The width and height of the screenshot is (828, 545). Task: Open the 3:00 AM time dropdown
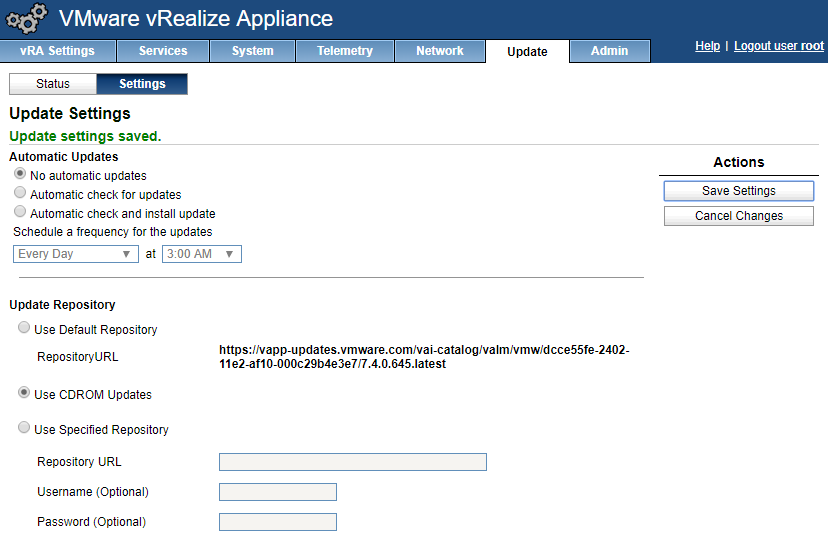[x=202, y=254]
